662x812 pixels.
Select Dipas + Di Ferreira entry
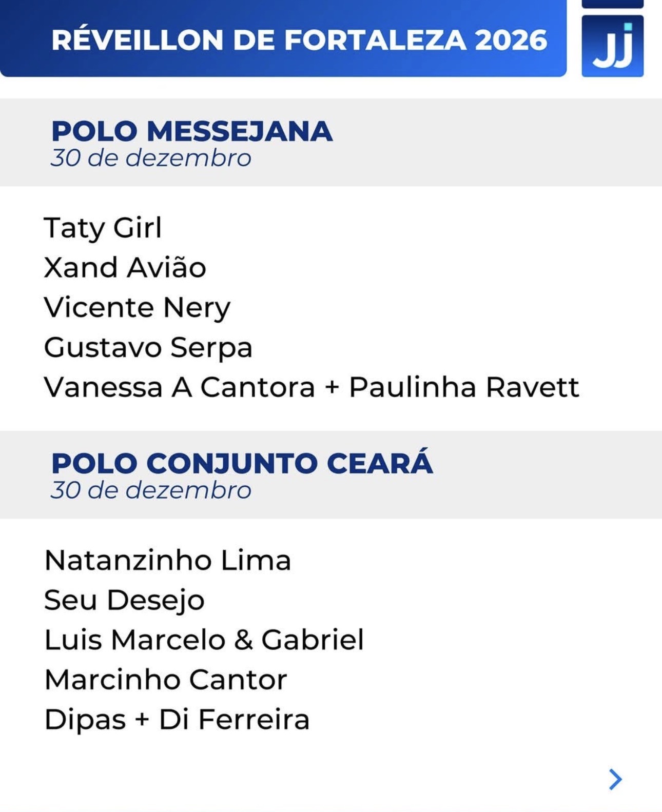click(x=177, y=720)
